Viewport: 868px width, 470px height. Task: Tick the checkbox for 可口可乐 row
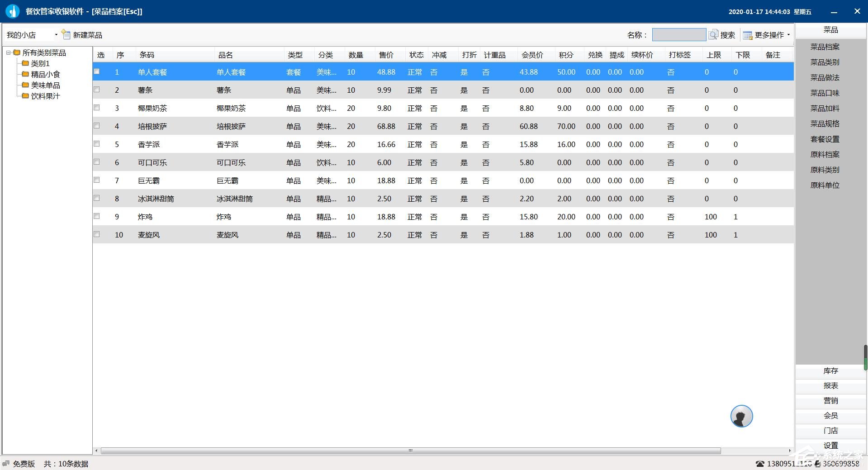coord(97,162)
